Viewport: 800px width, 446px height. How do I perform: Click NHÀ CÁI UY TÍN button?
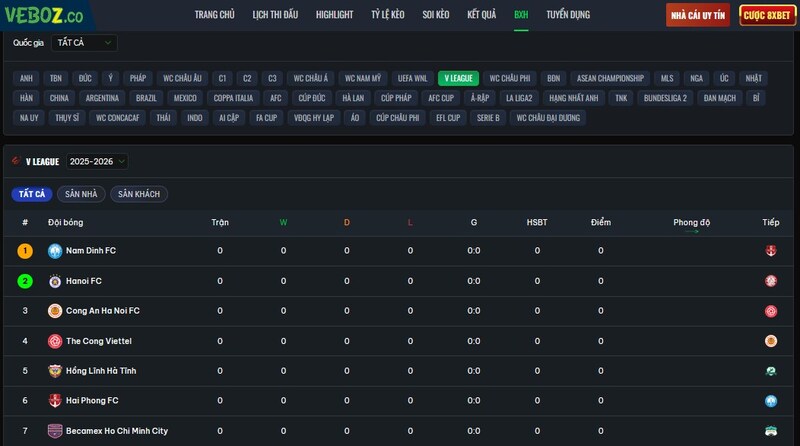697,15
